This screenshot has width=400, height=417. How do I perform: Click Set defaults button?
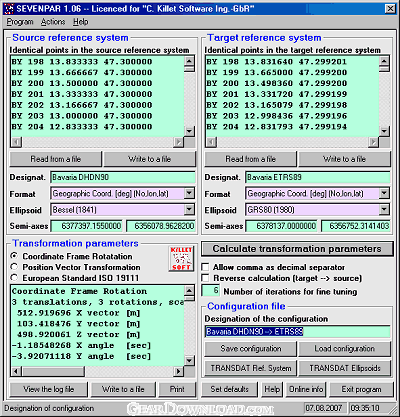click(x=229, y=389)
